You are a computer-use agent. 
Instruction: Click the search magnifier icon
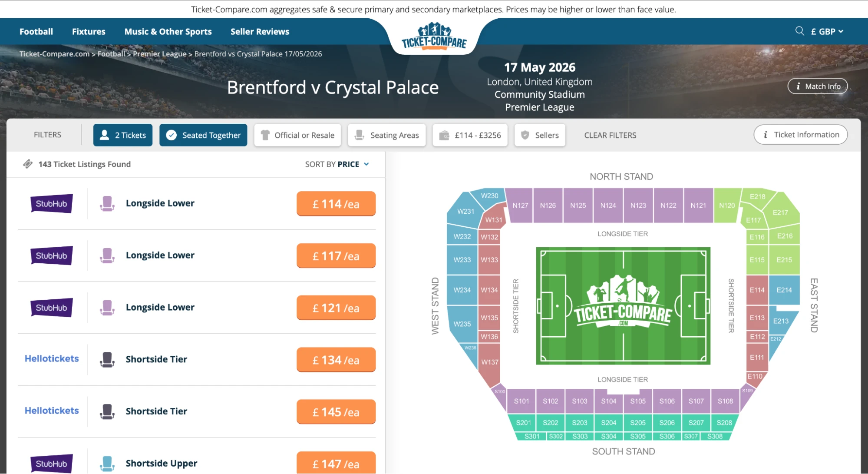pyautogui.click(x=799, y=31)
